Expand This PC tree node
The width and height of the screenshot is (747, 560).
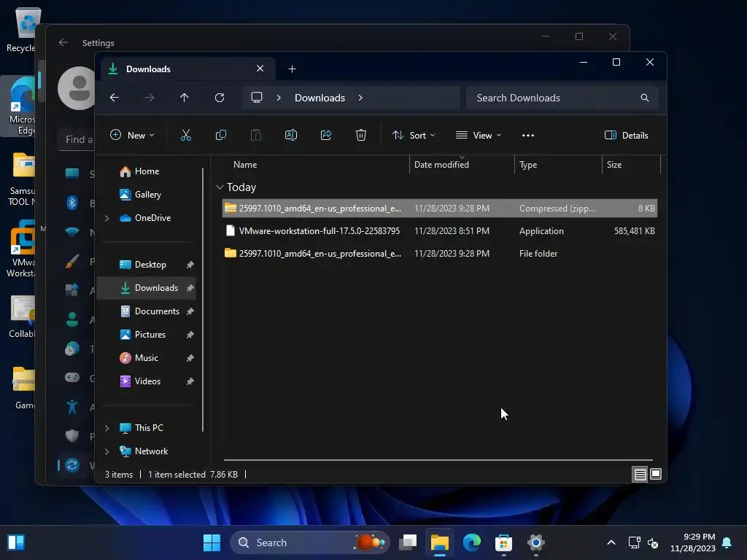pyautogui.click(x=107, y=428)
